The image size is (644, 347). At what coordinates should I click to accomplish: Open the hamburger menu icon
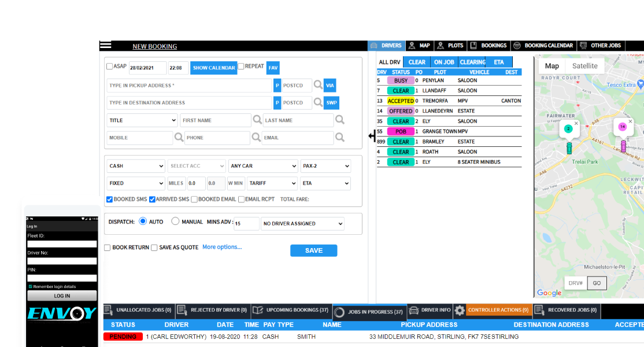105,46
